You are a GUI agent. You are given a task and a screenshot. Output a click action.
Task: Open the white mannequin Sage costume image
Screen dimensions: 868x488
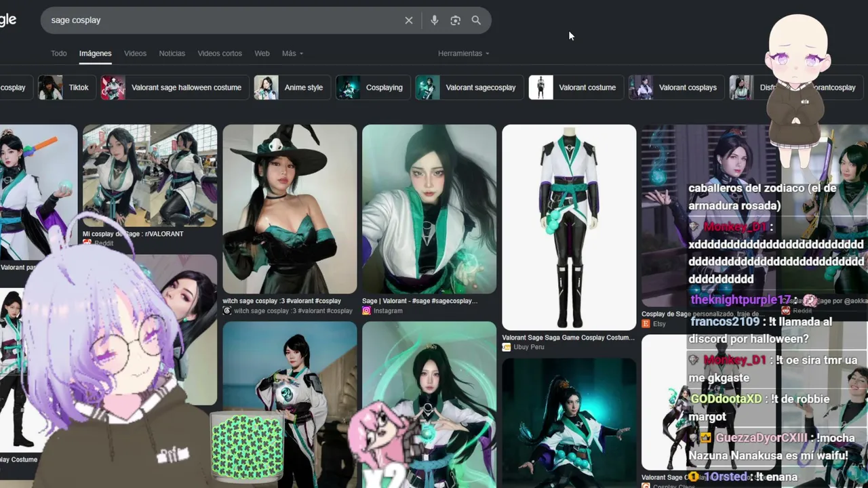pos(569,227)
